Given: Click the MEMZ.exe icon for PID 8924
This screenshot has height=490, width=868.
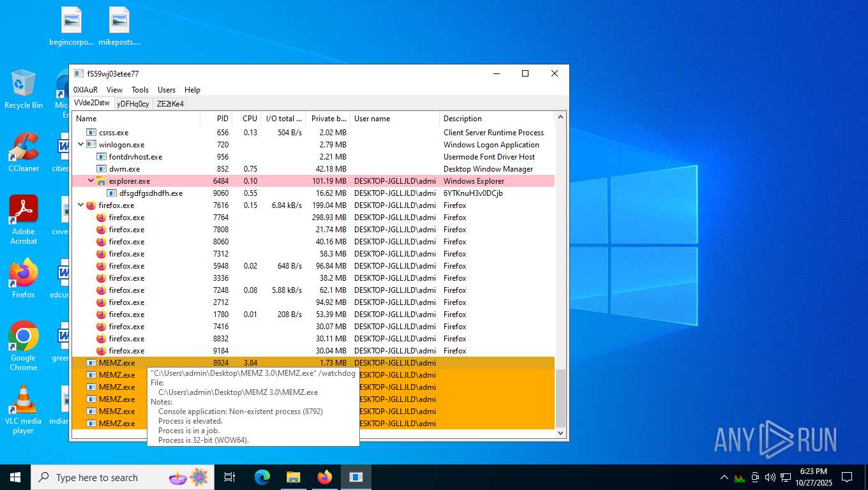Looking at the screenshot, I should point(91,363).
